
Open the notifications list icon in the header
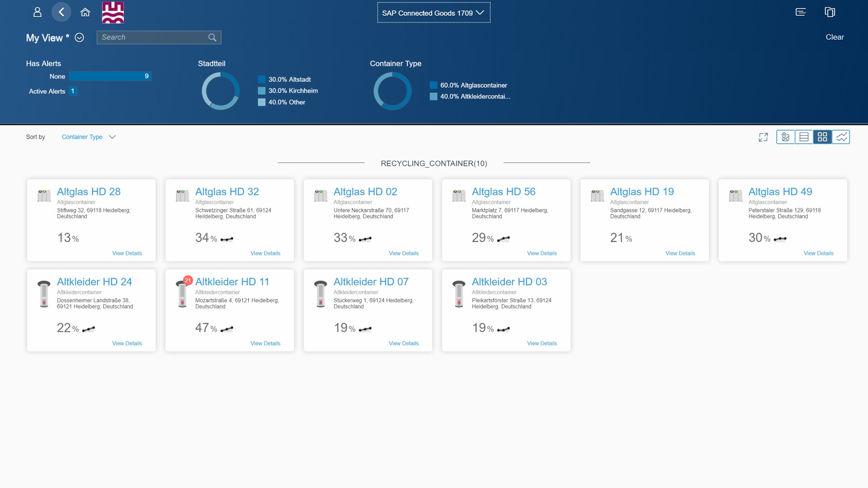pyautogui.click(x=801, y=12)
